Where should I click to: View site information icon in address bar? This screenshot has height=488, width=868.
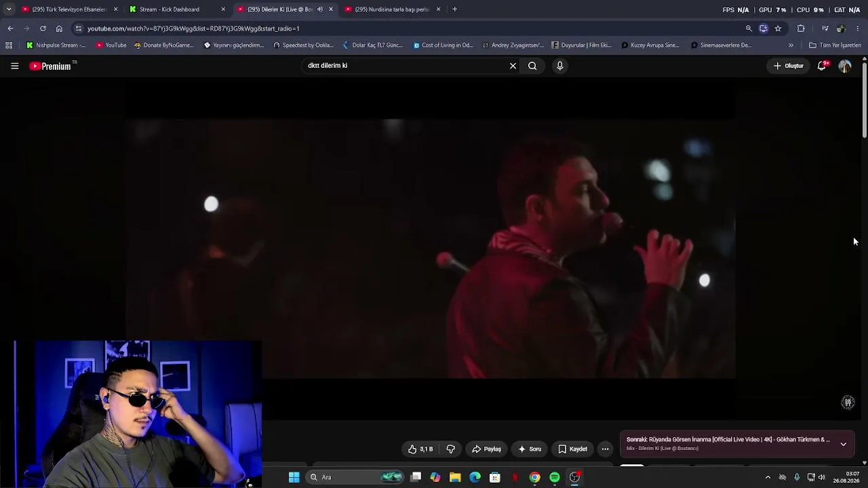[79, 28]
